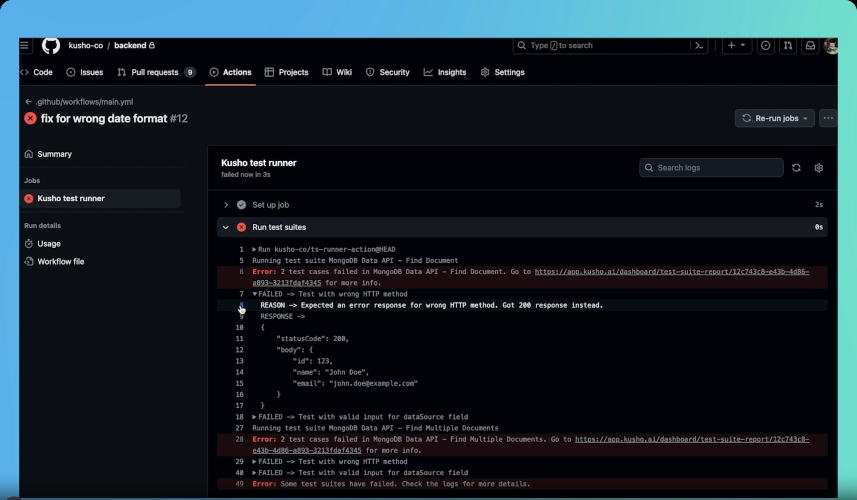Click the '"statusCode": 200,' log line
The height and width of the screenshot is (500, 857).
point(312,339)
